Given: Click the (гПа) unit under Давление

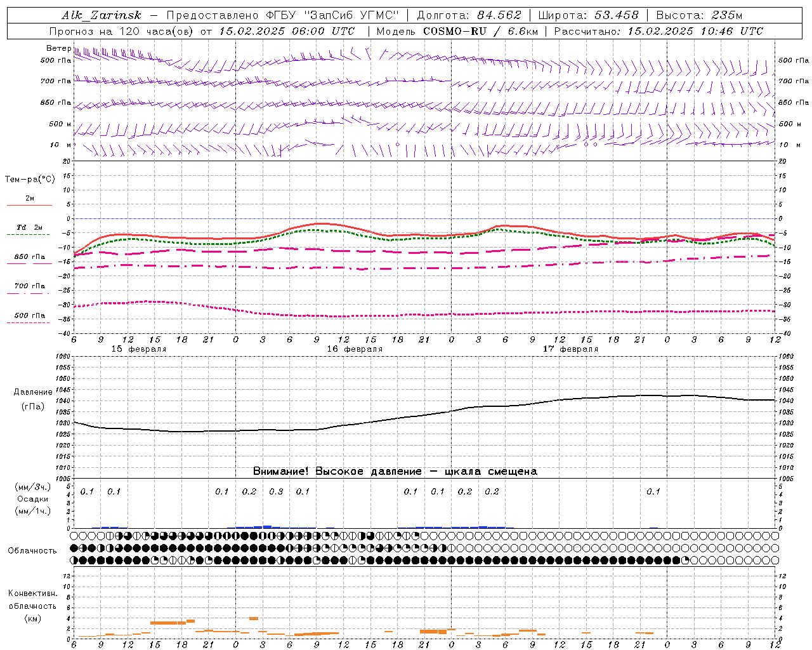Looking at the screenshot, I should pos(33,406).
